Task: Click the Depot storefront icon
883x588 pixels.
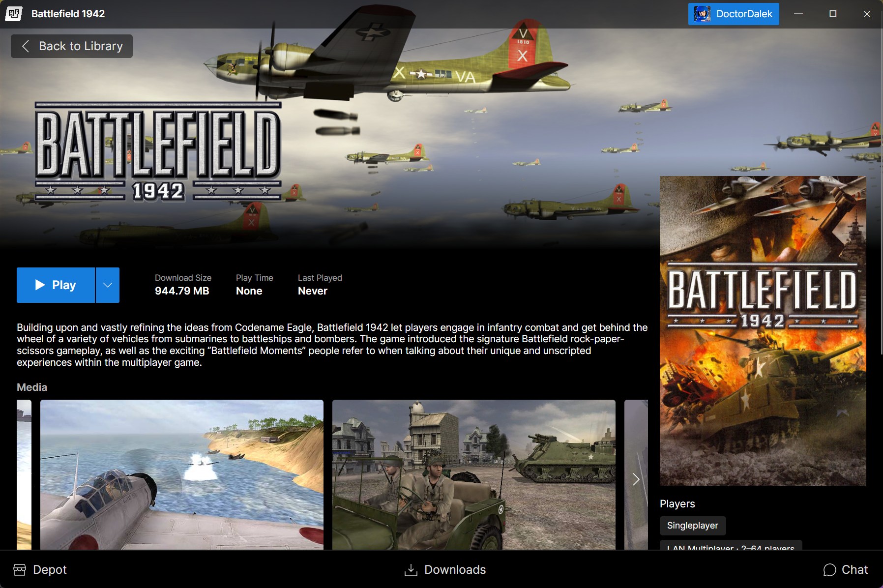Action: (x=20, y=569)
